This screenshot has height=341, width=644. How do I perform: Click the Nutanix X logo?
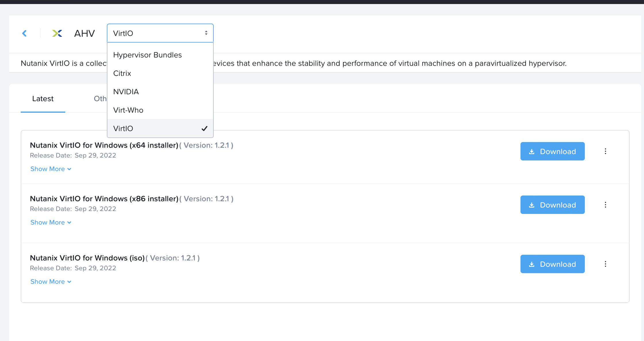[x=57, y=33]
